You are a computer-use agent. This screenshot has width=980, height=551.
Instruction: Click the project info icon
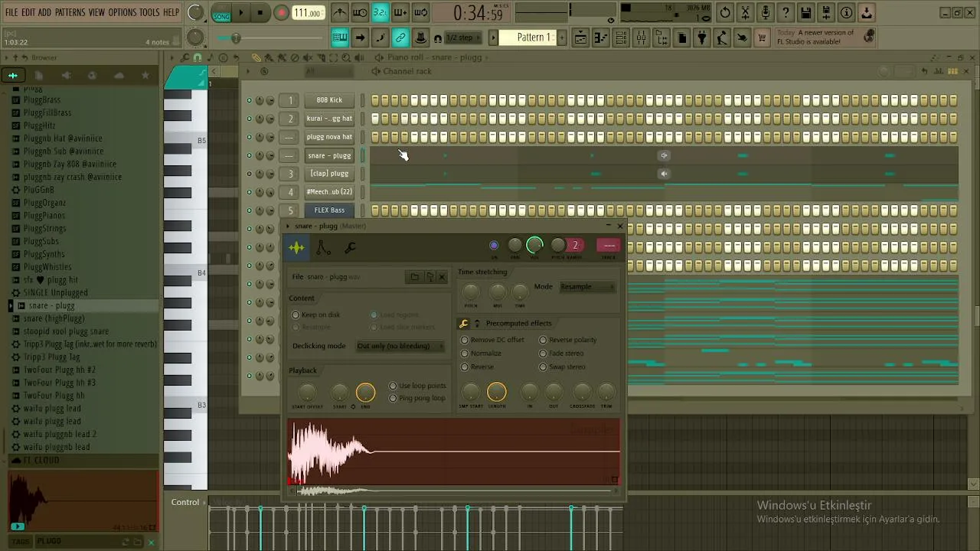click(x=847, y=13)
